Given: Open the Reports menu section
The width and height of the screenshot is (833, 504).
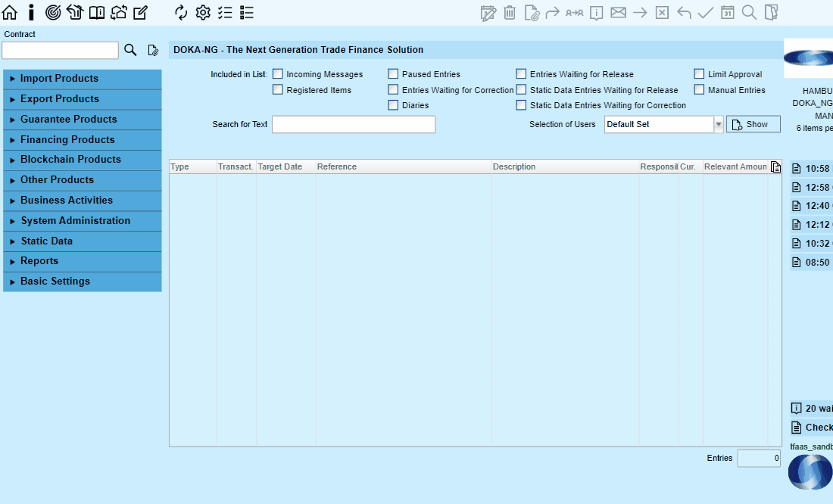Looking at the screenshot, I should click(x=83, y=261).
